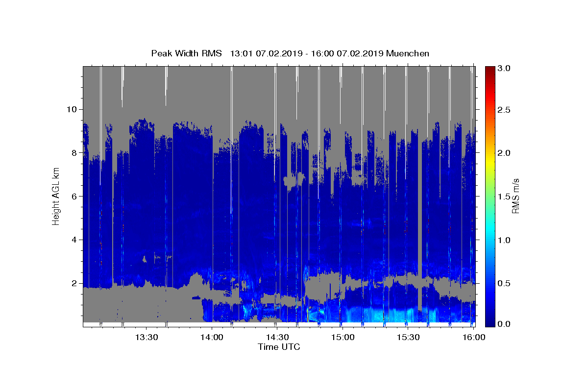Click the 14:30 time tick label
588x392 pixels.
coord(277,337)
